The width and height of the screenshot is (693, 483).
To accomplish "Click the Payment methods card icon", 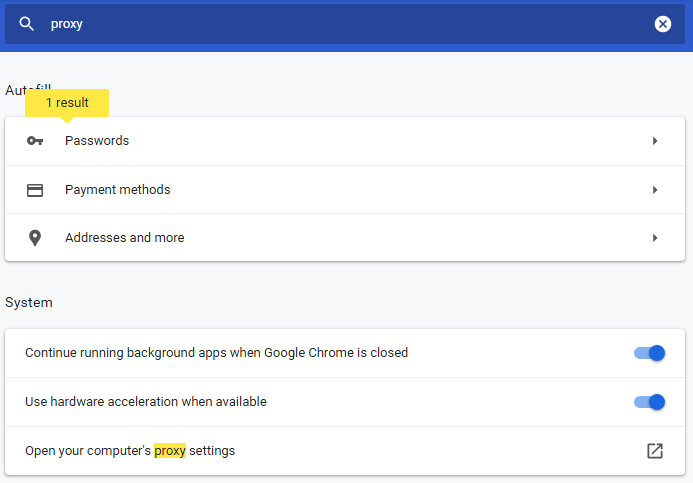I will 35,190.
